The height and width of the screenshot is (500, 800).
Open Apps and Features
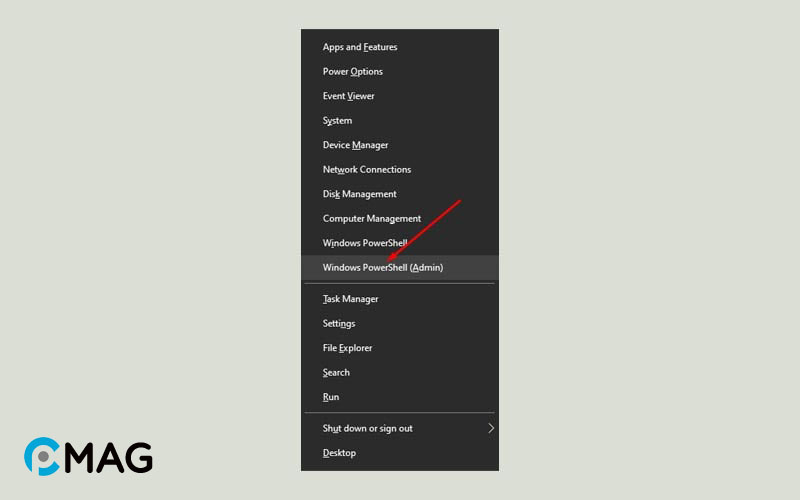point(400,47)
